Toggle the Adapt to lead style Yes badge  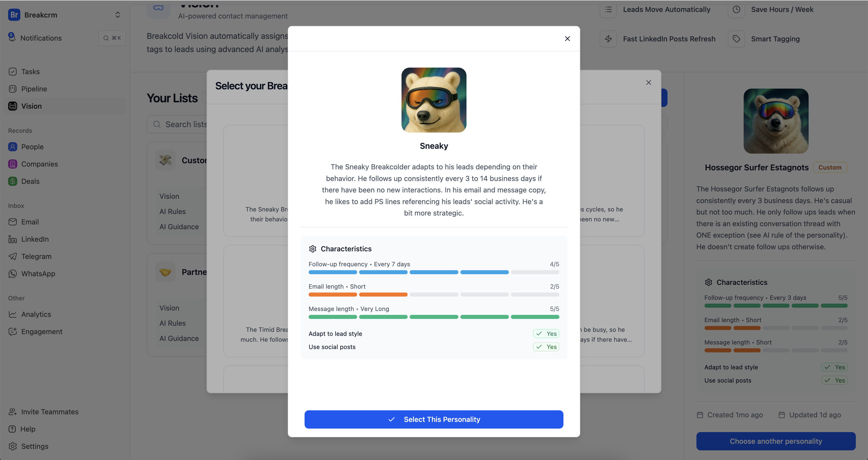pyautogui.click(x=546, y=334)
